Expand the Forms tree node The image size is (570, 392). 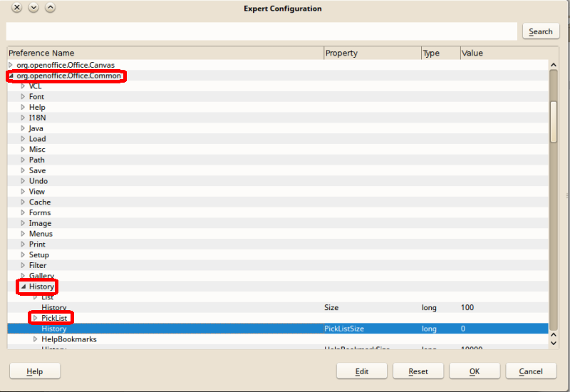pos(23,212)
